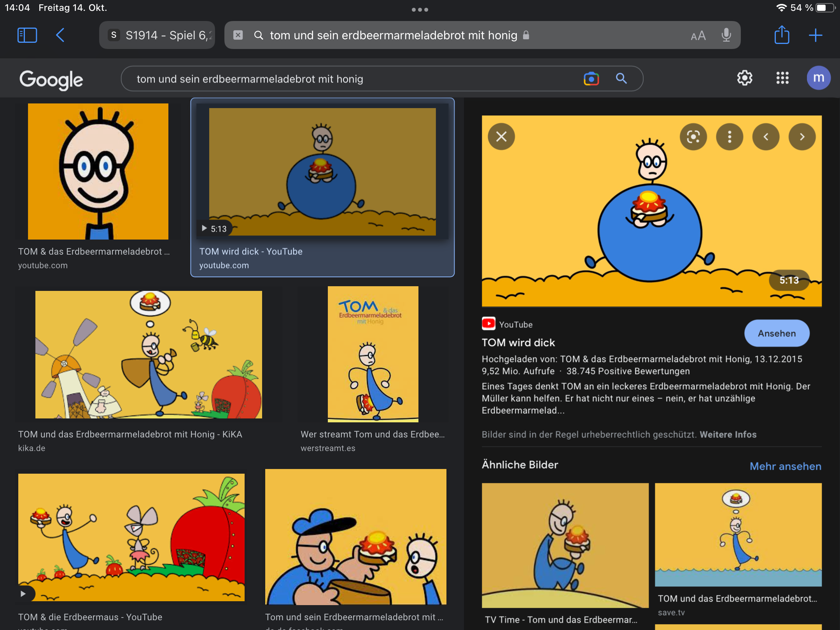The image size is (840, 630).
Task: Open the 'TOM und das Erdbeermarmeladebrot mit Honig - KiKA' title
Action: [130, 434]
